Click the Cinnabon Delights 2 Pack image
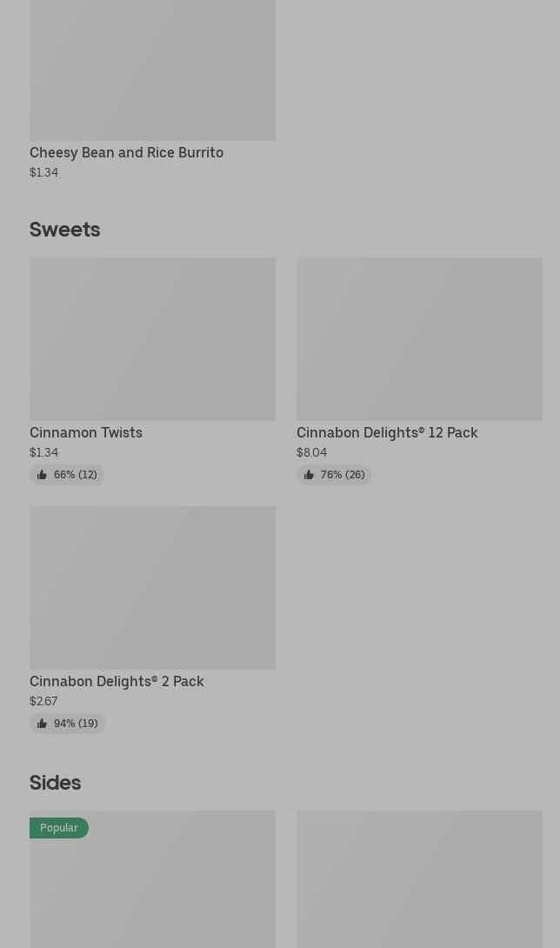This screenshot has height=948, width=560. point(152,588)
